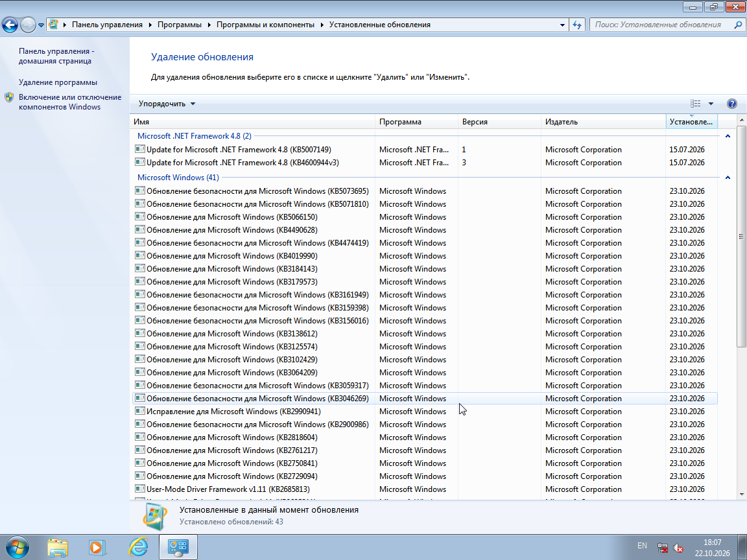Click the change view icon

pos(696,104)
